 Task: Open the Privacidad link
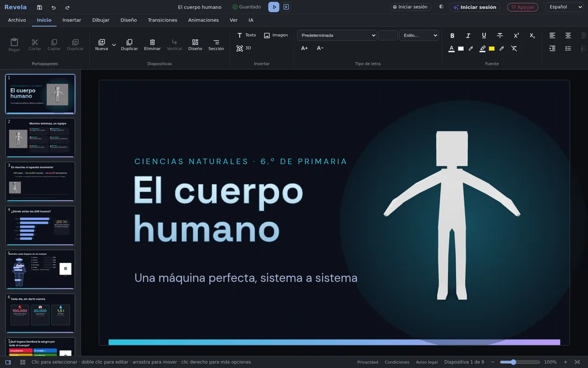367,362
